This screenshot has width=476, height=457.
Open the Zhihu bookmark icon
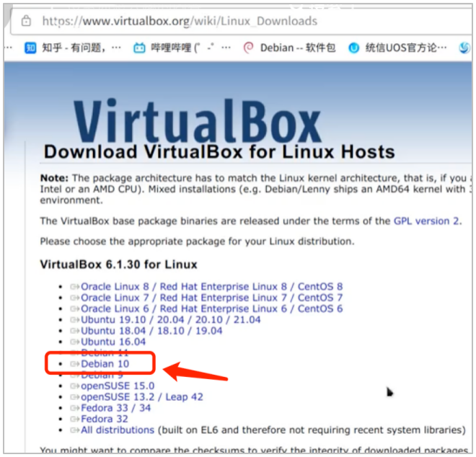30,48
